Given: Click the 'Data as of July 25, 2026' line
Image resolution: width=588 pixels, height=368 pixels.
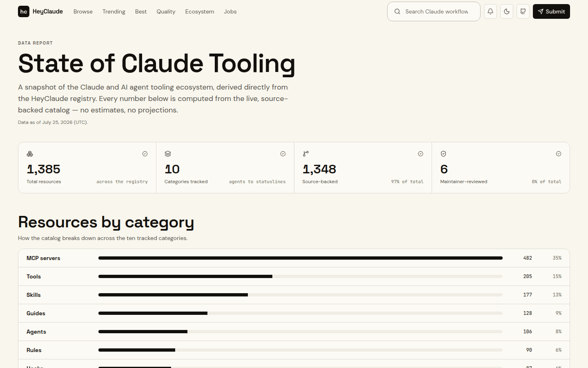Looking at the screenshot, I should tap(53, 122).
